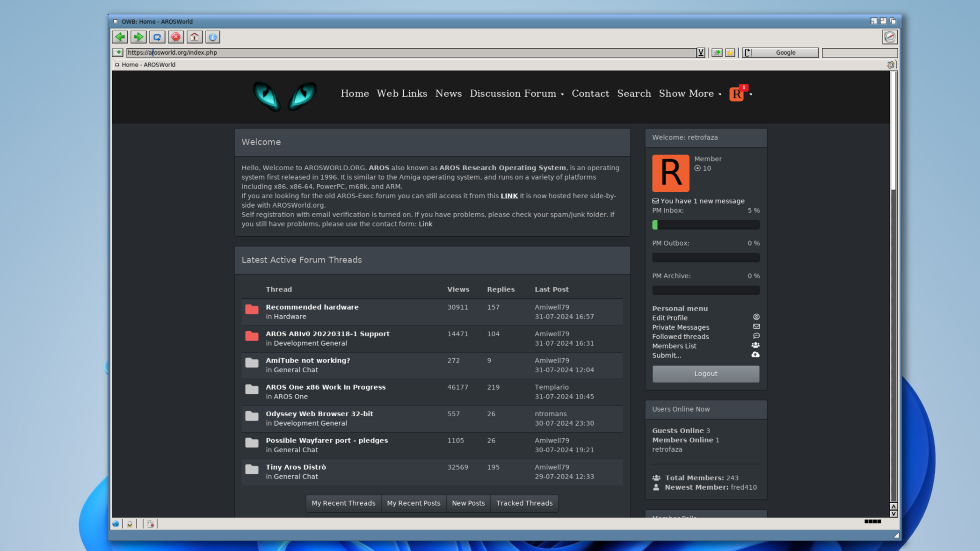The image size is (980, 551).
Task: Click the AROSWorld cat eyes logo
Action: pos(284,96)
